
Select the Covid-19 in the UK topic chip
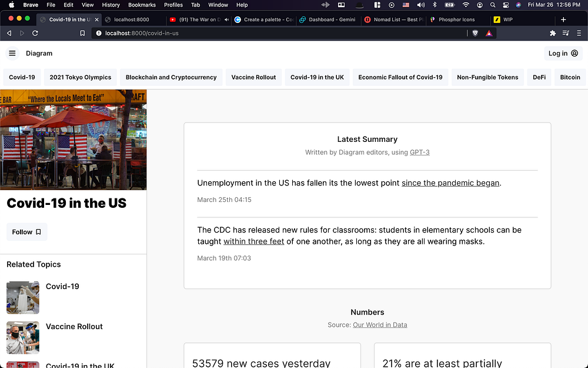[x=317, y=77]
